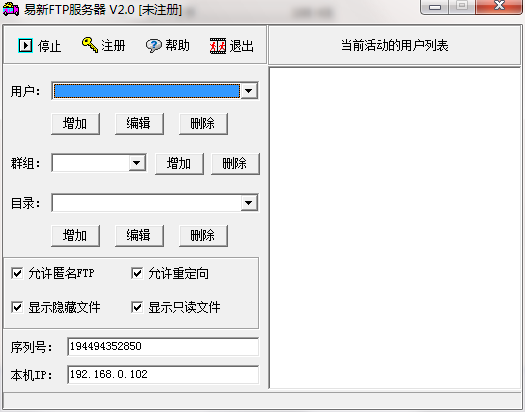The image size is (525, 412).
Task: Click 编辑 button under 用户
Action: pyautogui.click(x=139, y=124)
